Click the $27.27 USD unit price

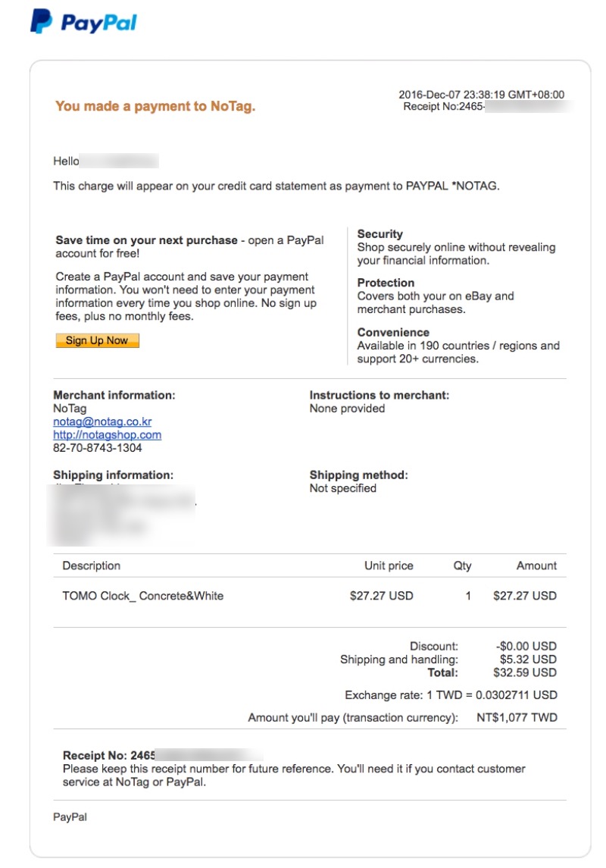[x=381, y=596]
